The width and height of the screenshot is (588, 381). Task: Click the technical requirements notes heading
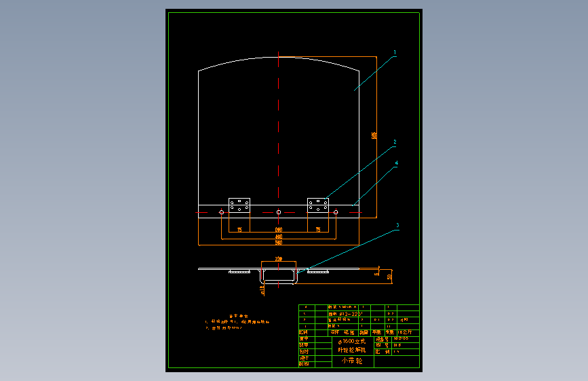pyautogui.click(x=239, y=316)
